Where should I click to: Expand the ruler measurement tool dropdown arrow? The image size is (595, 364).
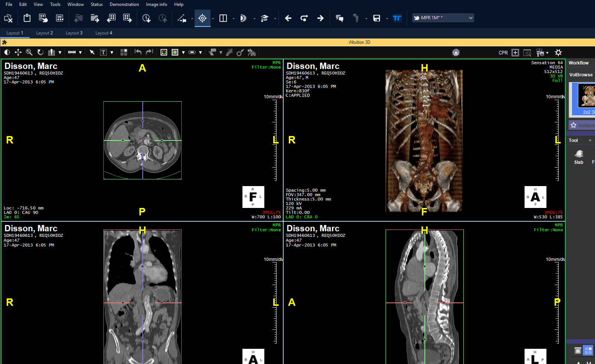coord(80,53)
